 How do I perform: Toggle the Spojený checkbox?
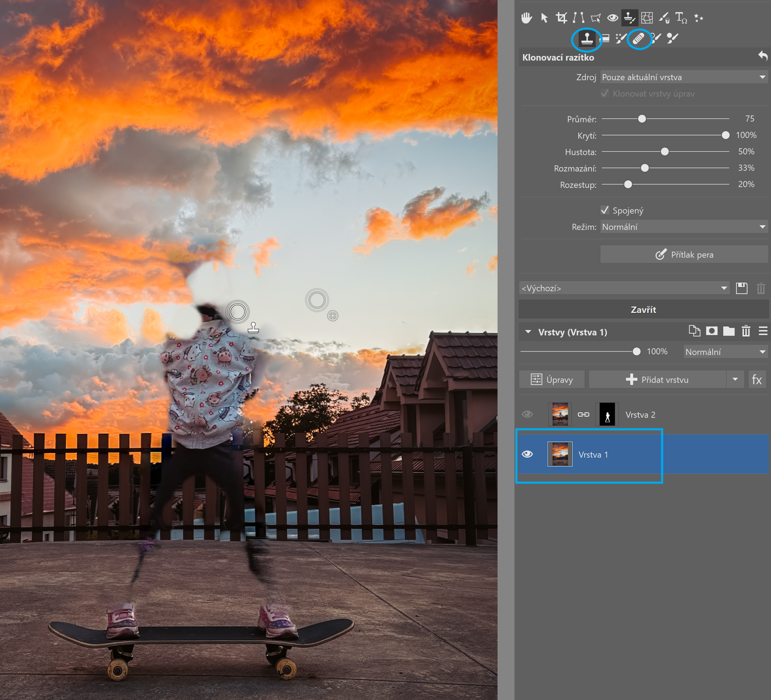tap(605, 210)
